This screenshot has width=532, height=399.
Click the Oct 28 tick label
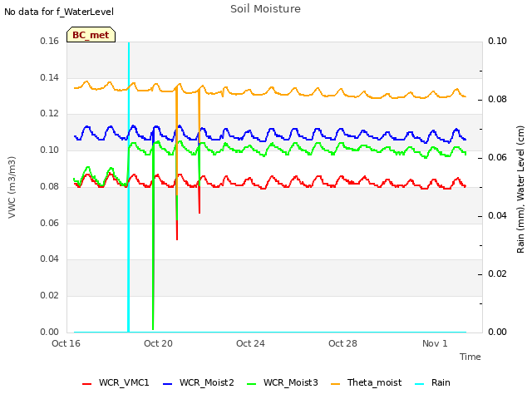tap(342, 343)
